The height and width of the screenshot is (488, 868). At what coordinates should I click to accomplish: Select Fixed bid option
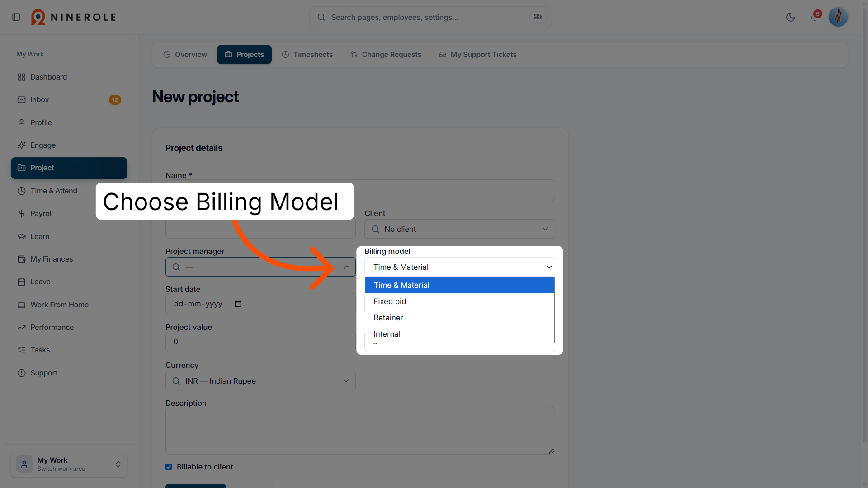(460, 301)
